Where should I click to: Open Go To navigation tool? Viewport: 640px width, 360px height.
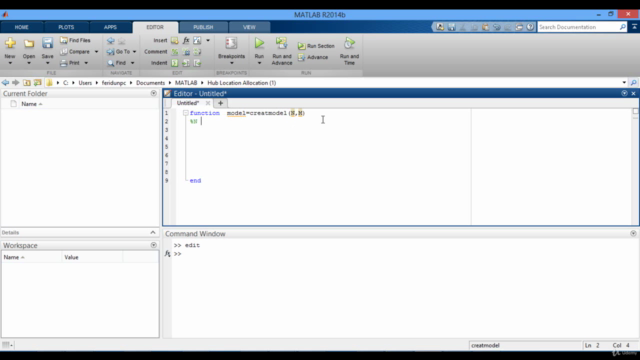coord(118,52)
